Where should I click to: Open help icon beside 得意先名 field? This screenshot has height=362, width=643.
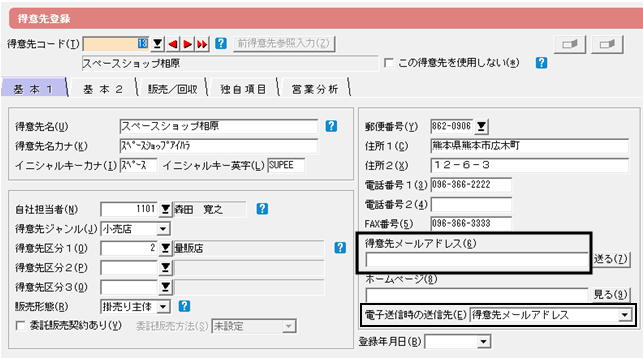[331, 126]
